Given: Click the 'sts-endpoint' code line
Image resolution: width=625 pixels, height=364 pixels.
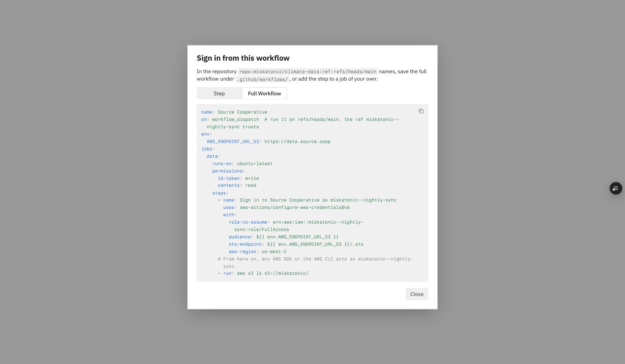Looking at the screenshot, I should (296, 244).
